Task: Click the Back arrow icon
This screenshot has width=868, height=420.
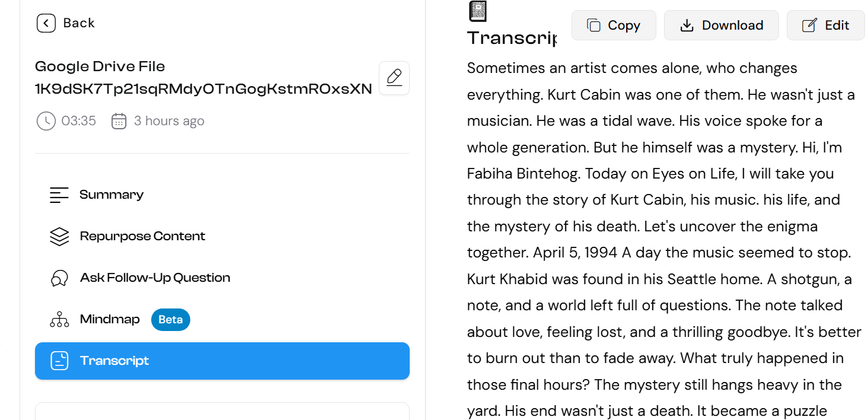Action: [46, 23]
